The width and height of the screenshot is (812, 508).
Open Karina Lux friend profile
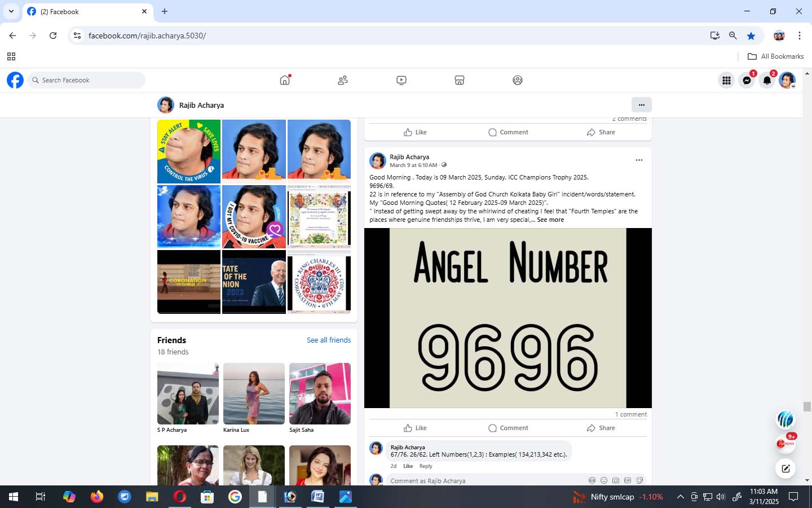click(x=254, y=394)
